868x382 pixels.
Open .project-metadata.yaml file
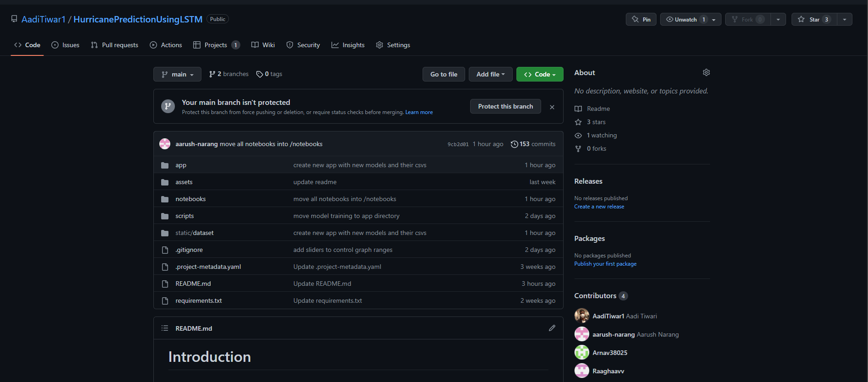[x=208, y=267]
